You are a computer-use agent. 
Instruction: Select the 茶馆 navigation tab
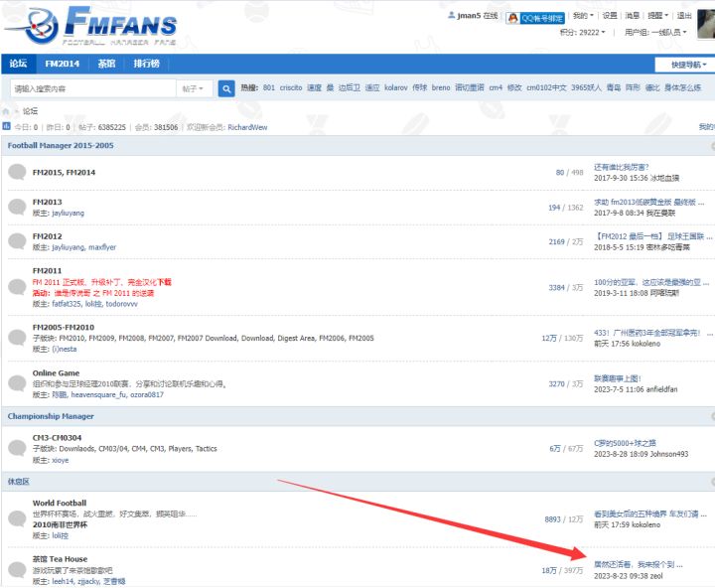[106, 64]
